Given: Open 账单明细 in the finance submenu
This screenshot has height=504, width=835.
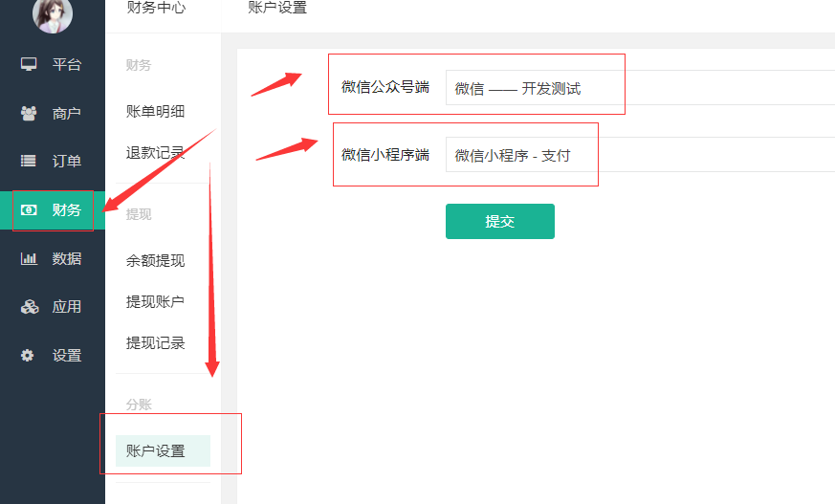Looking at the screenshot, I should [156, 111].
